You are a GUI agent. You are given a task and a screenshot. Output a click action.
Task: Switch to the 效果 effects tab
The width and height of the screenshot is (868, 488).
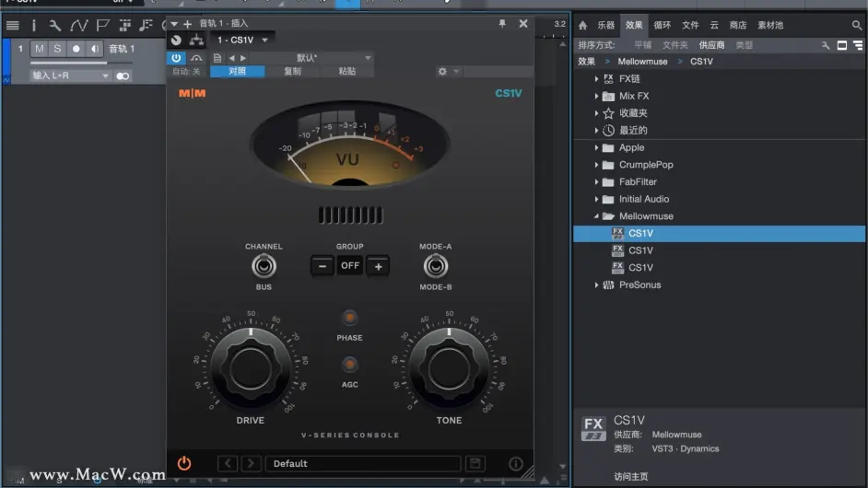[x=634, y=25]
